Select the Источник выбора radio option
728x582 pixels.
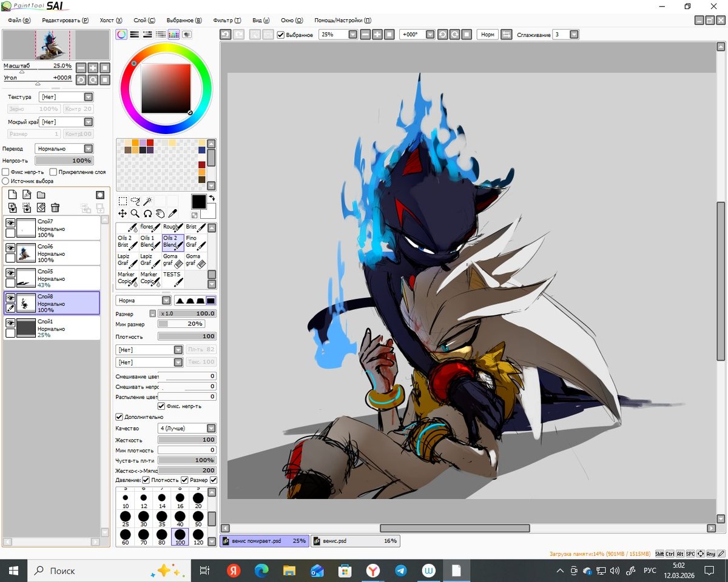pyautogui.click(x=6, y=181)
